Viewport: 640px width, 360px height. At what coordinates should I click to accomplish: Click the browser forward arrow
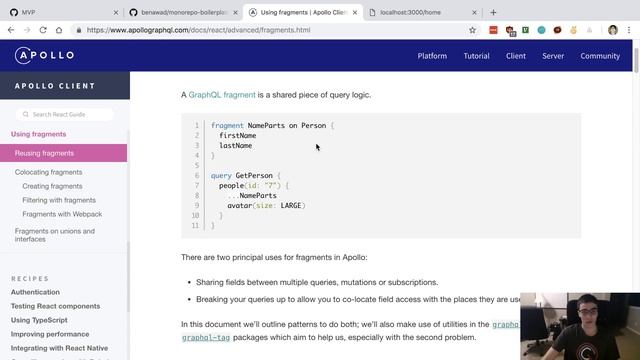(27, 30)
